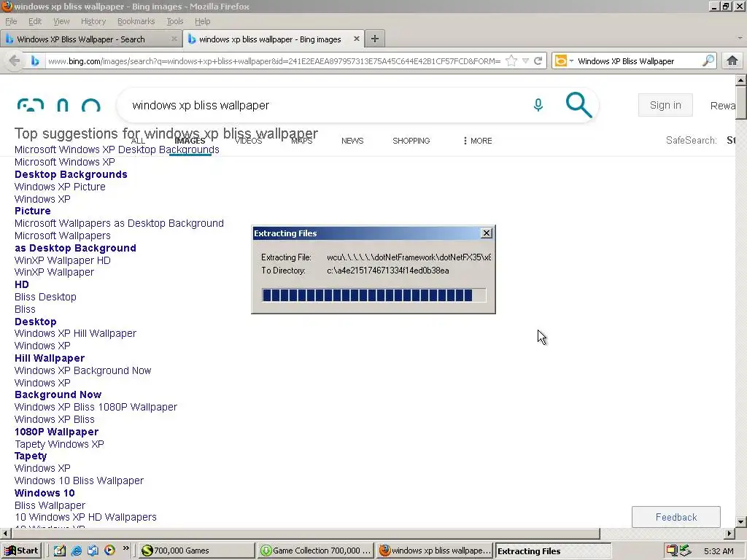Open Windows XP Bliss 1080P Wallpaper link
747x560 pixels.
point(96,407)
